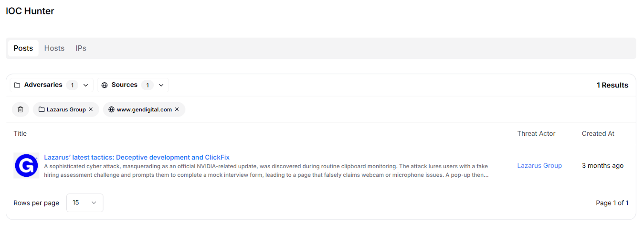Click the folder icon in Adversaries filter

click(x=17, y=85)
